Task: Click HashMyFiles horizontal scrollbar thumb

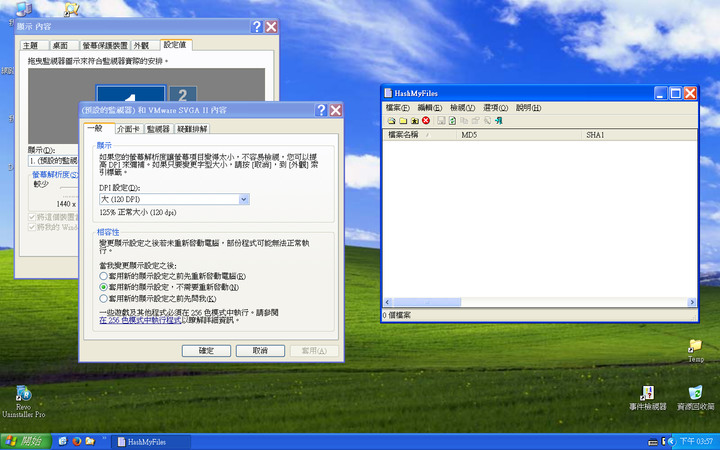Action: tap(427, 302)
